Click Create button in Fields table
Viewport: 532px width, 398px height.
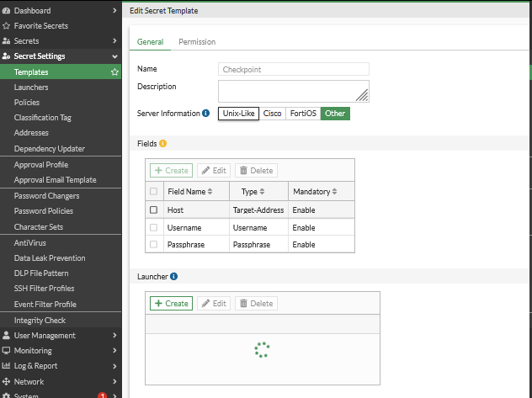point(172,170)
